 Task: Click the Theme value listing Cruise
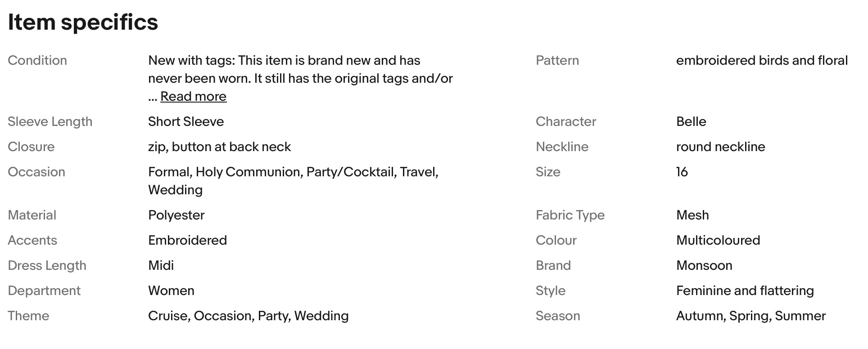pyautogui.click(x=248, y=316)
